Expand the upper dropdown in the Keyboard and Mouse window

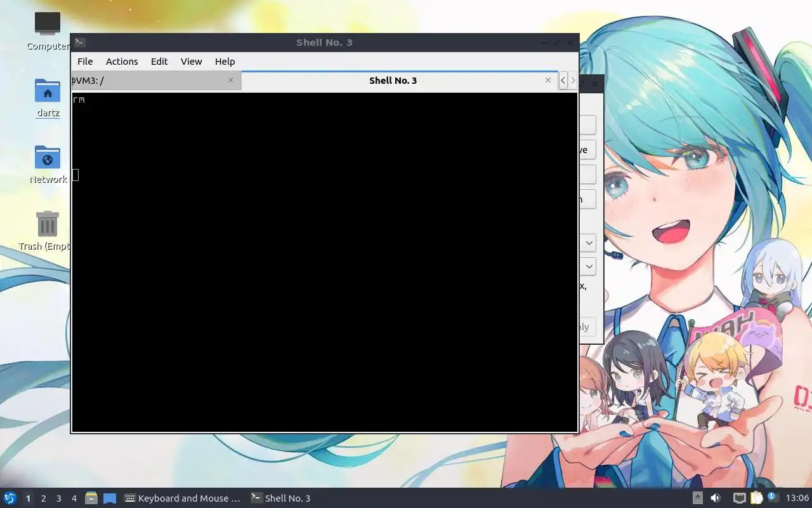coord(589,243)
